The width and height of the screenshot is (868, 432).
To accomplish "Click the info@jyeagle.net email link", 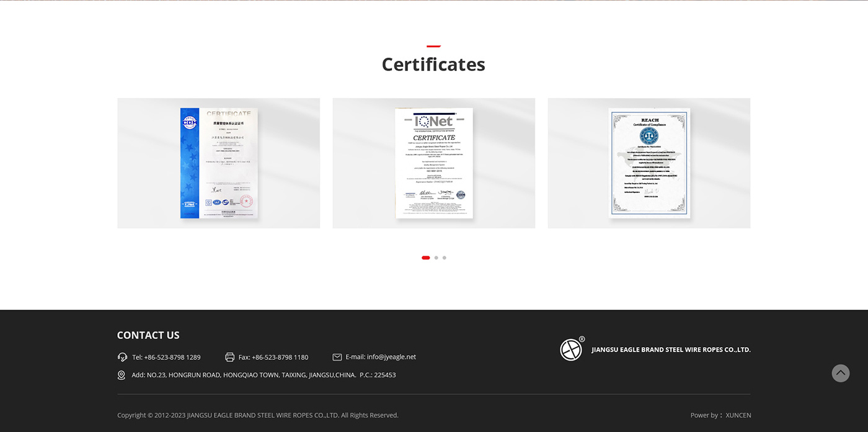I will 391,357.
